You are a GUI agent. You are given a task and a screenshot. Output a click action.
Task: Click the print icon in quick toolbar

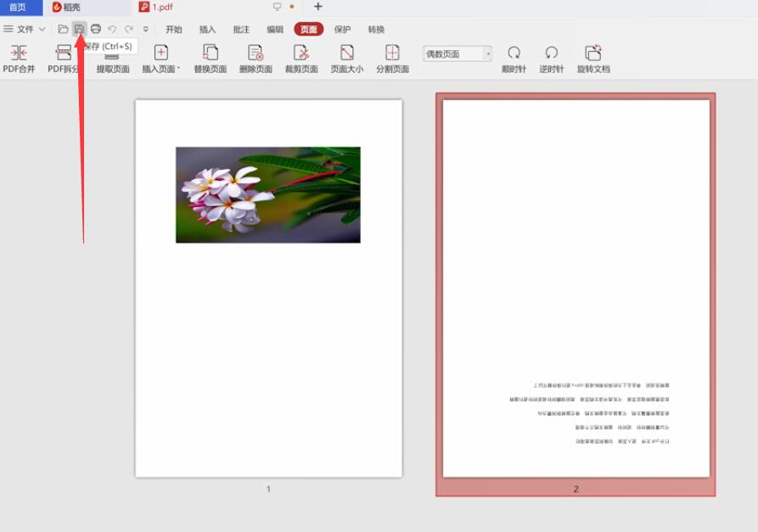[x=96, y=29]
